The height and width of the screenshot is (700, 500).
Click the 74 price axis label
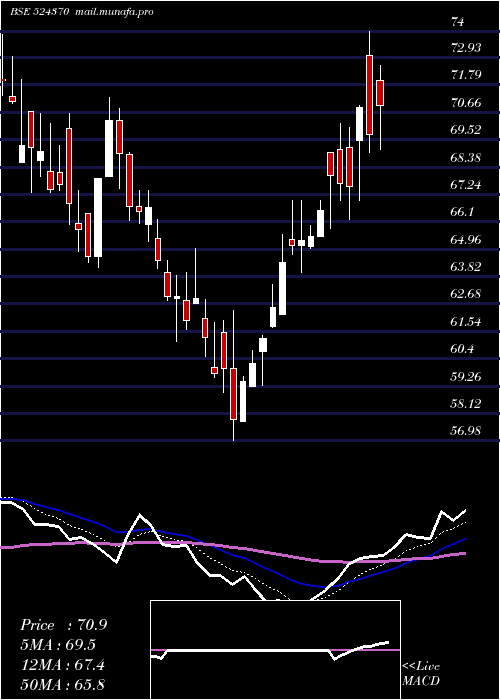pyautogui.click(x=458, y=21)
